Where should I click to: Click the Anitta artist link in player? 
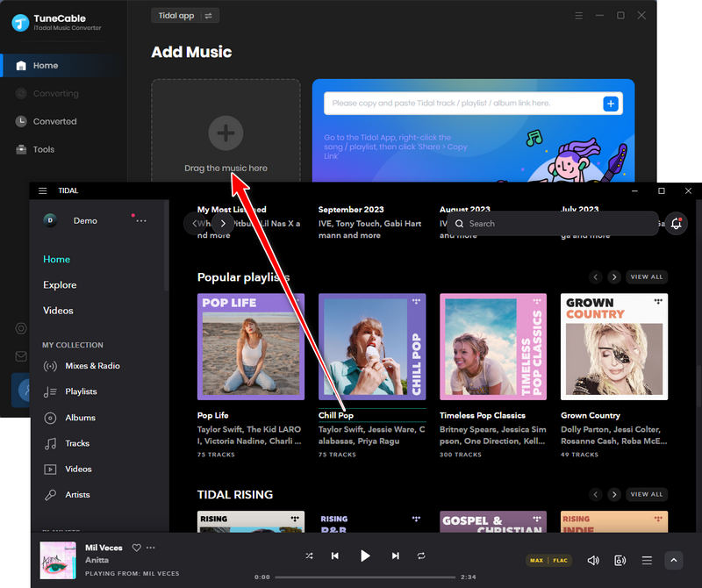tap(97, 560)
